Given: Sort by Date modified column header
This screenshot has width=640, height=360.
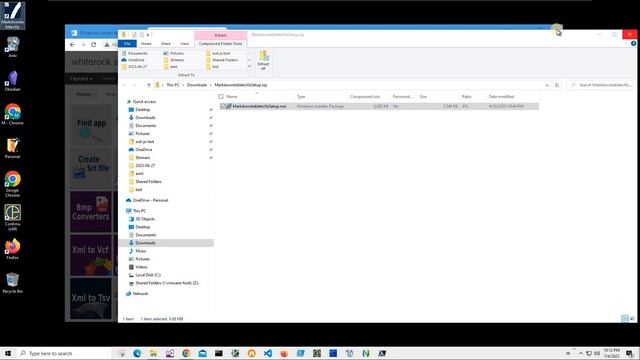Looking at the screenshot, I should point(501,97).
